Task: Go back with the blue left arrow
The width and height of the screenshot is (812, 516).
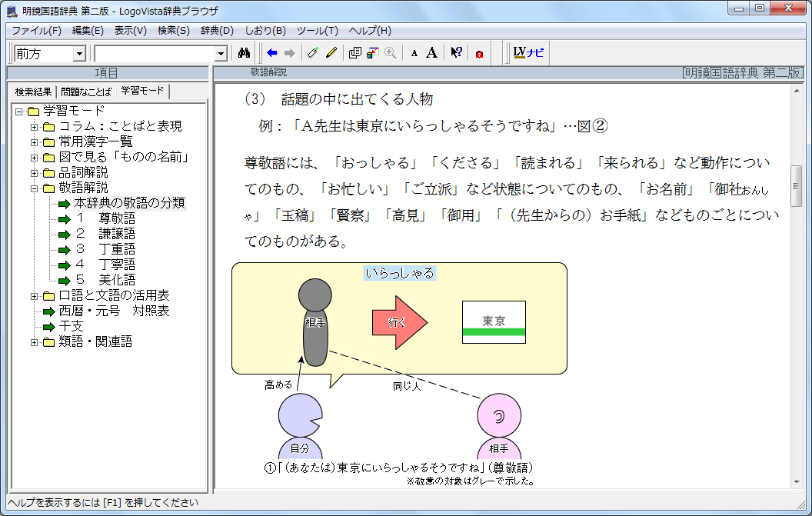Action: (x=271, y=53)
